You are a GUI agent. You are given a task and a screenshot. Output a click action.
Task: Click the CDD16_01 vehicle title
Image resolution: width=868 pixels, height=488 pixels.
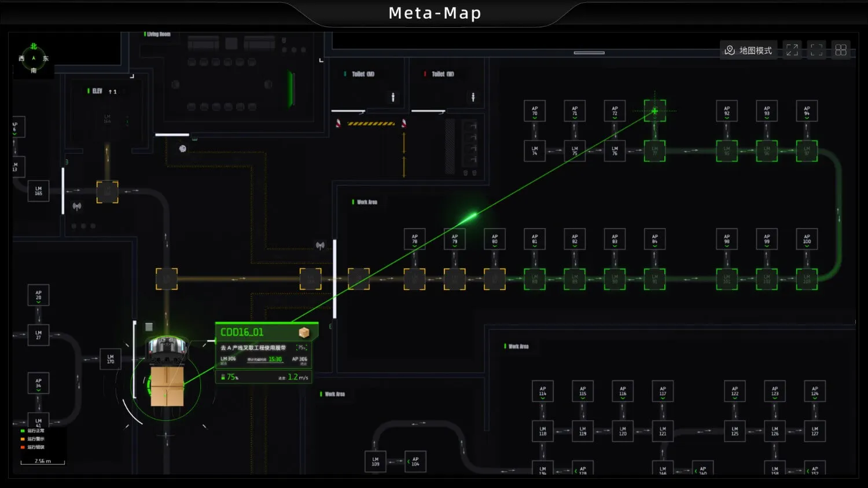(242, 332)
